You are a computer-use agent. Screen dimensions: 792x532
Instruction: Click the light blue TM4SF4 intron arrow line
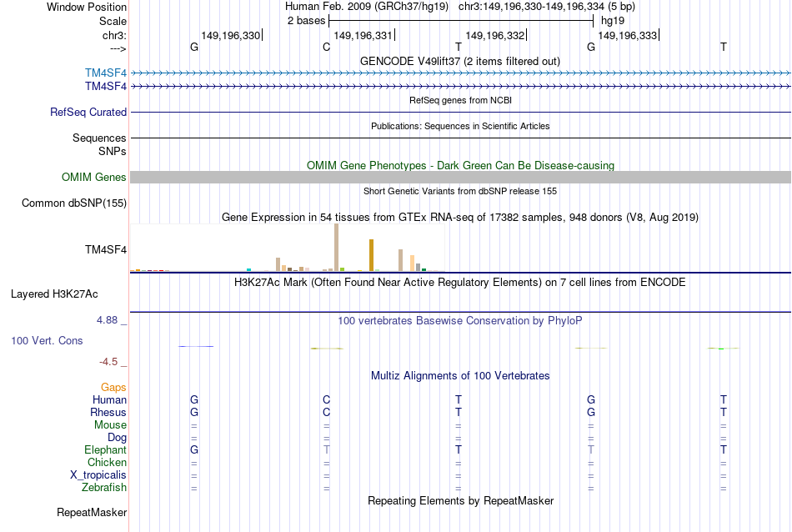click(461, 73)
